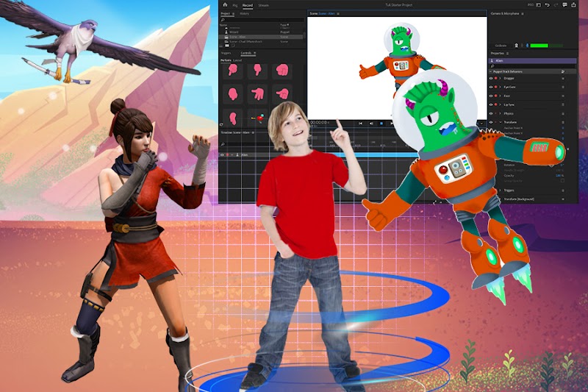The width and height of the screenshot is (588, 392).
Task: Select the Wizard puppet row
Action: 262,32
